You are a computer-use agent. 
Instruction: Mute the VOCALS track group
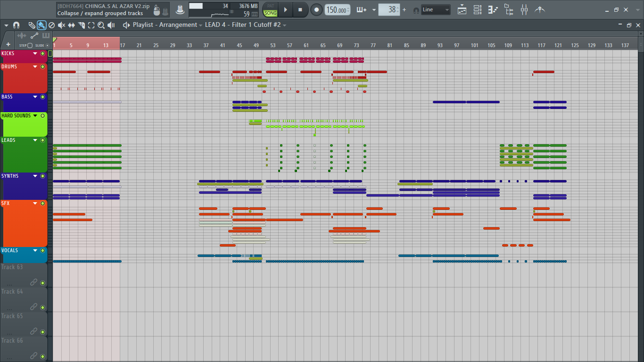click(x=42, y=251)
